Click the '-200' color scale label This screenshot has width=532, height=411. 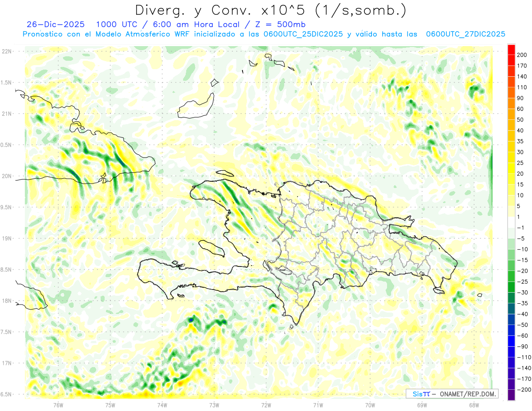click(524, 390)
